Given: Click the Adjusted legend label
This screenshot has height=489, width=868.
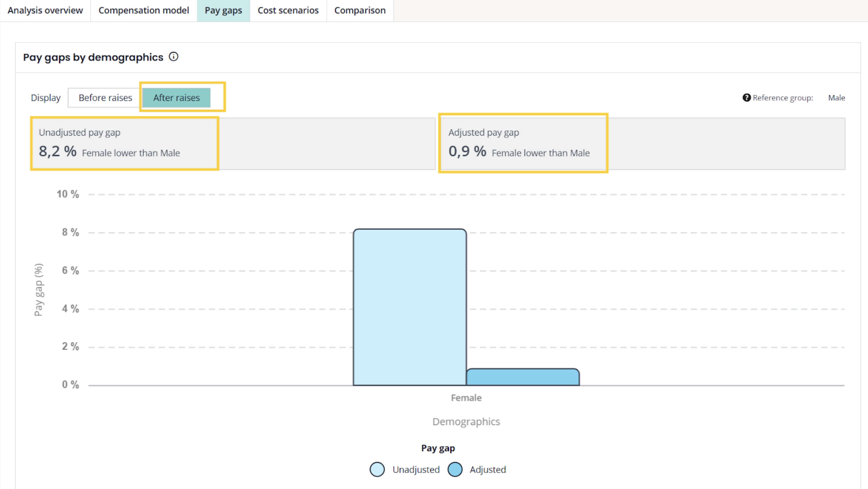Looking at the screenshot, I should pyautogui.click(x=488, y=470).
